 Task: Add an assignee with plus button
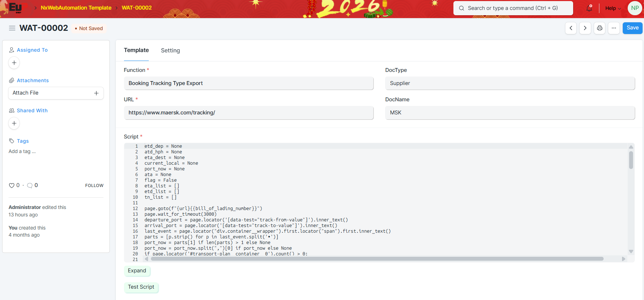click(x=14, y=63)
